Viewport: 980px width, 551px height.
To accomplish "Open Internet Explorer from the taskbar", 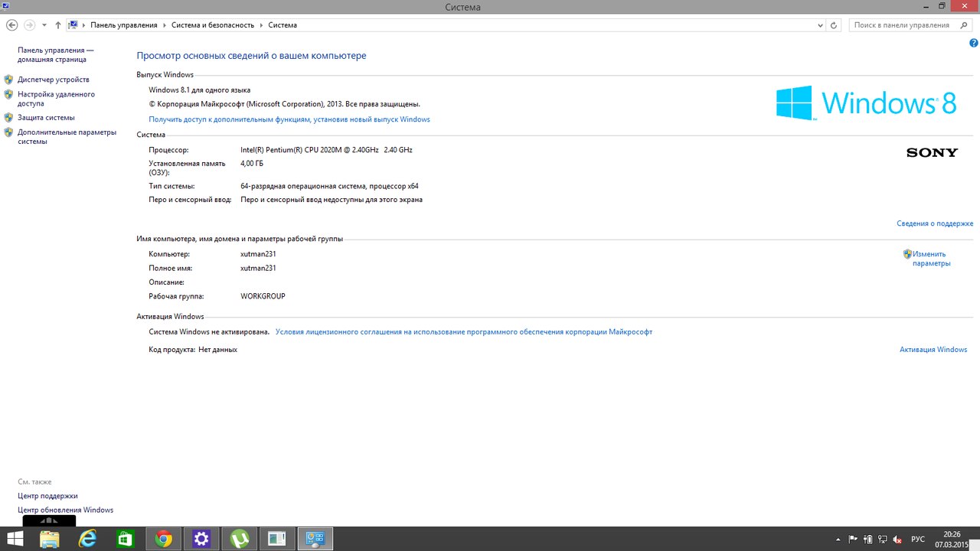I will point(88,539).
